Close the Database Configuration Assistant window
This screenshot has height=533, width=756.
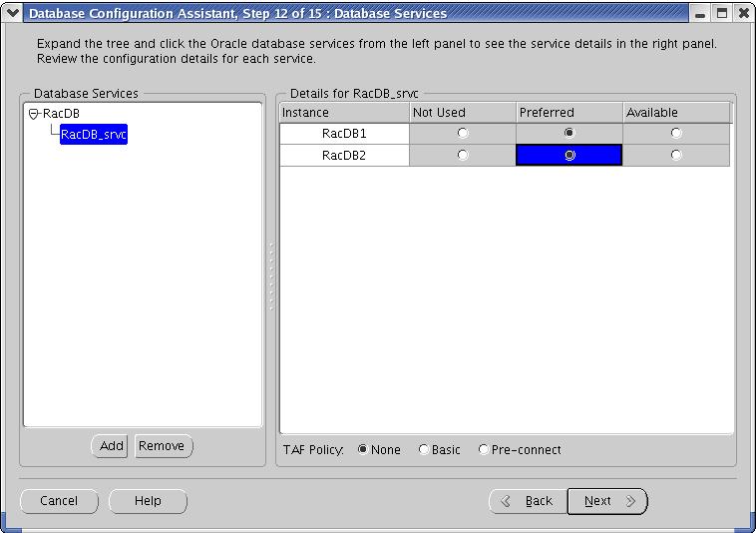pos(743,13)
